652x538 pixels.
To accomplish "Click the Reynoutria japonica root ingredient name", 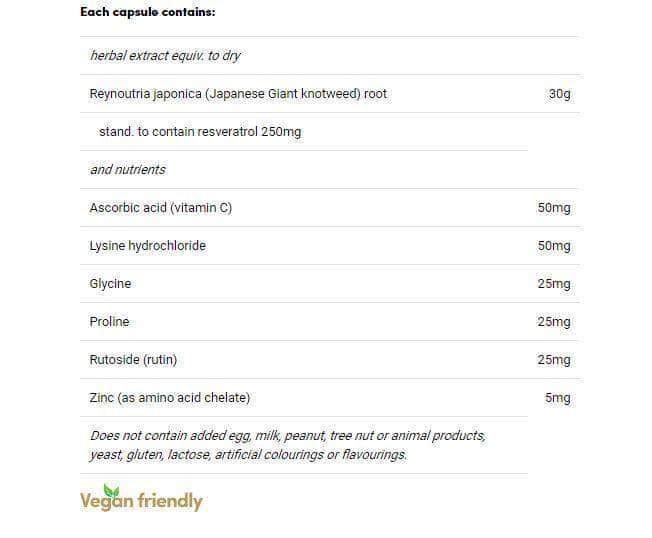I will click(x=238, y=94).
